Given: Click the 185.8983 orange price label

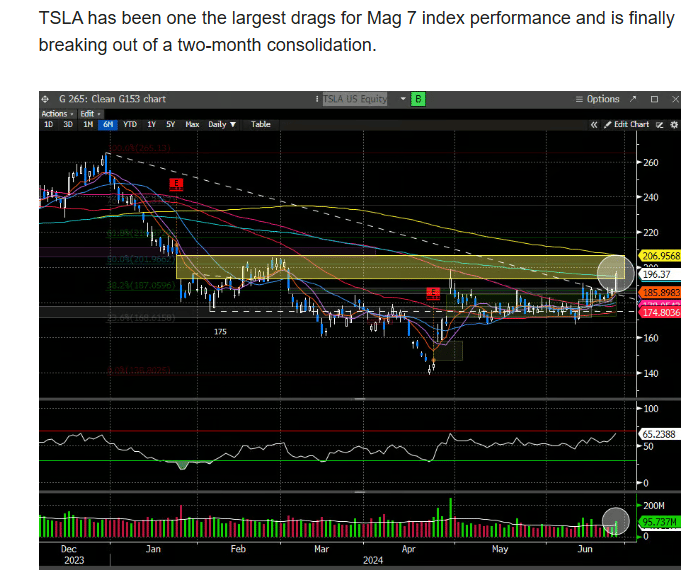Looking at the screenshot, I should point(661,293).
